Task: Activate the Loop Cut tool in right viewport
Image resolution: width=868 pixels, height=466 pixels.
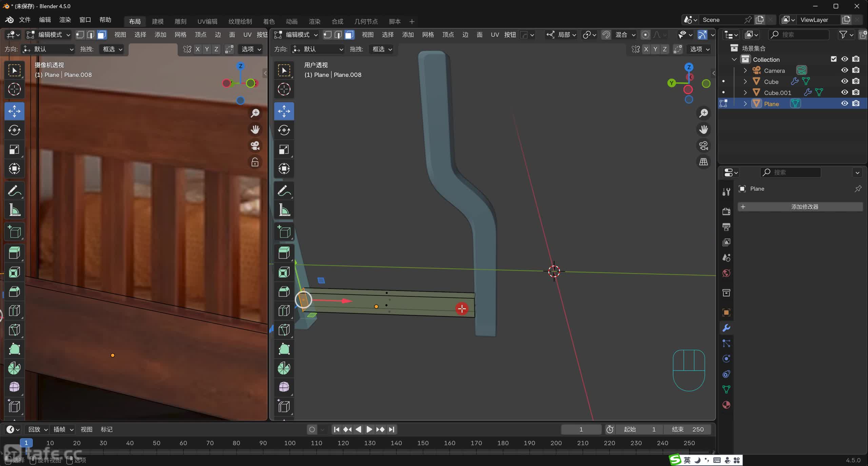Action: pos(284,311)
